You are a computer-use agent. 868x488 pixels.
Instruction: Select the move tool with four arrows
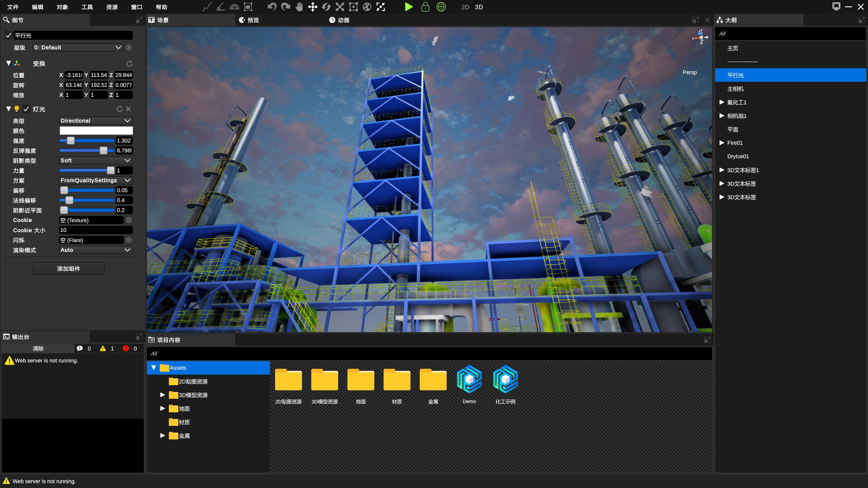[313, 7]
